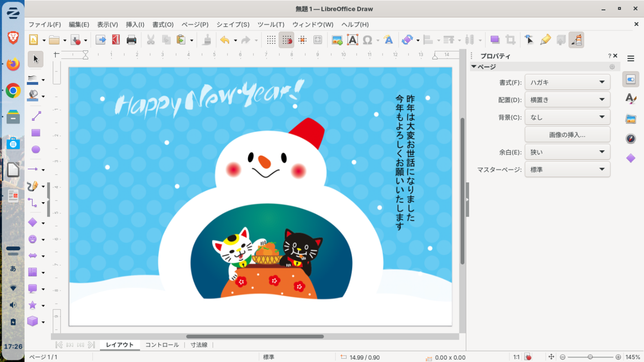
Task: Select the Insert Line tool
Action: click(36, 116)
